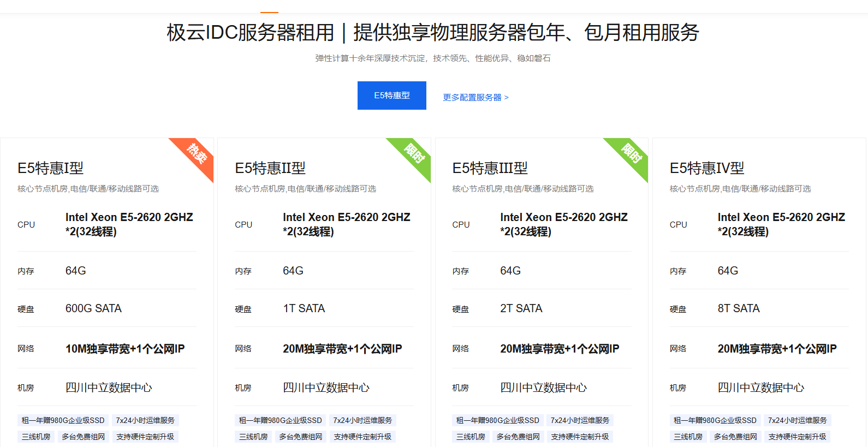Click the orange 热卖 ribbon badge
Viewport: 868px width, 447px height.
point(196,154)
